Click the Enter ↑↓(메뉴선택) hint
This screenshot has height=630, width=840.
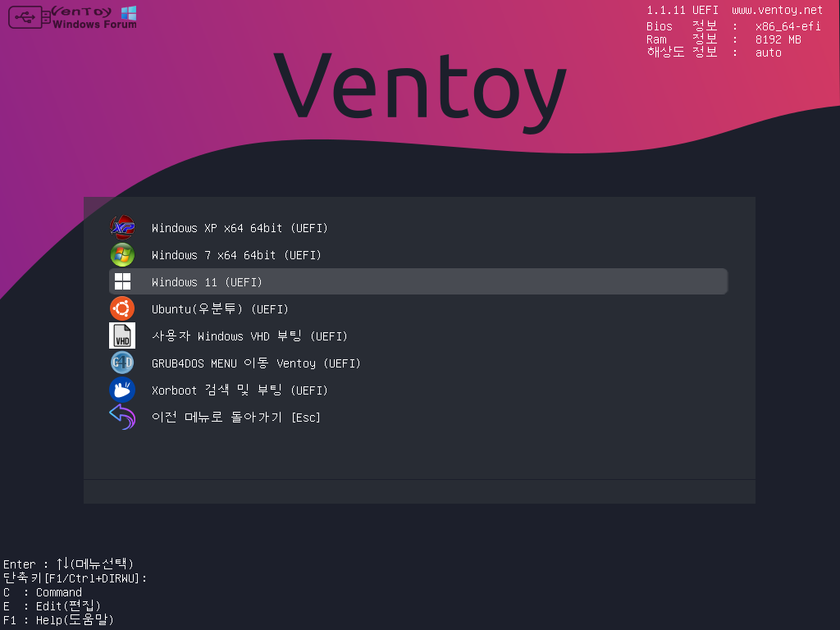pyautogui.click(x=69, y=564)
